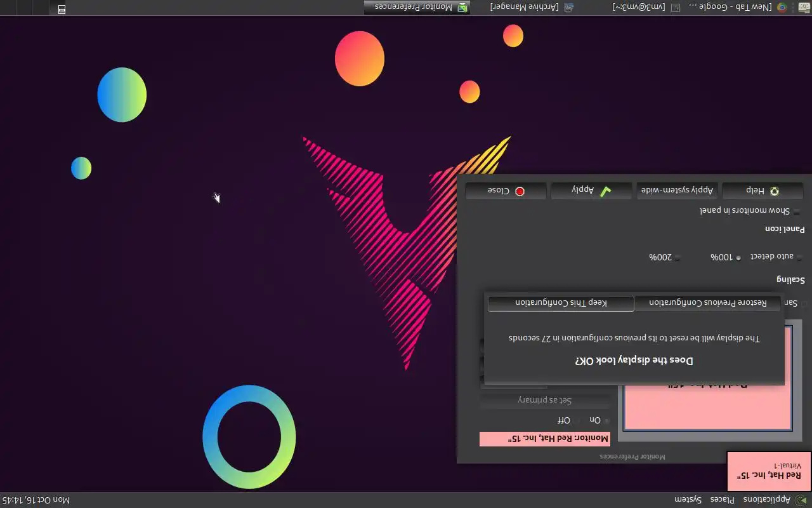Click the MATE logo icon beside Applications

click(800, 500)
